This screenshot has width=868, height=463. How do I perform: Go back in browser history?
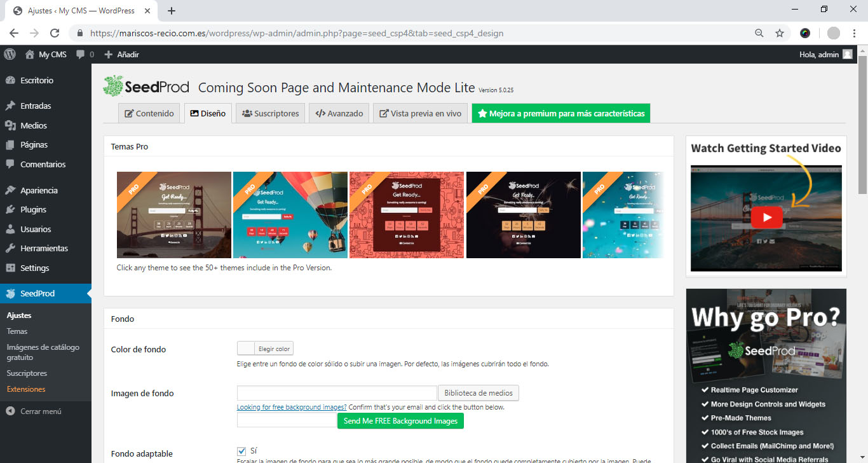click(14, 33)
